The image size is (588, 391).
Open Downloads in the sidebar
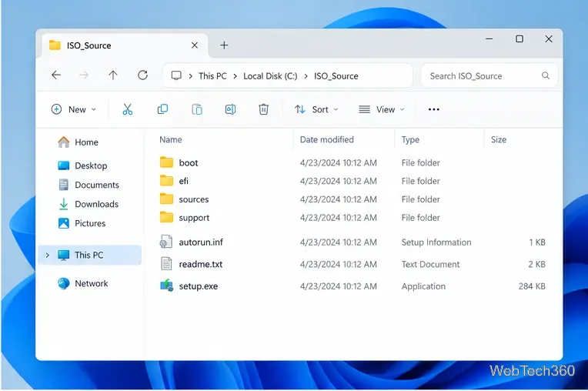pyautogui.click(x=89, y=204)
